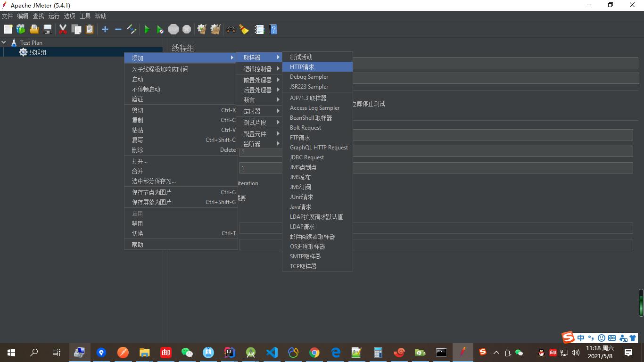The image size is (644, 362).
Task: Click the Paste clipboard icon
Action: tap(90, 29)
